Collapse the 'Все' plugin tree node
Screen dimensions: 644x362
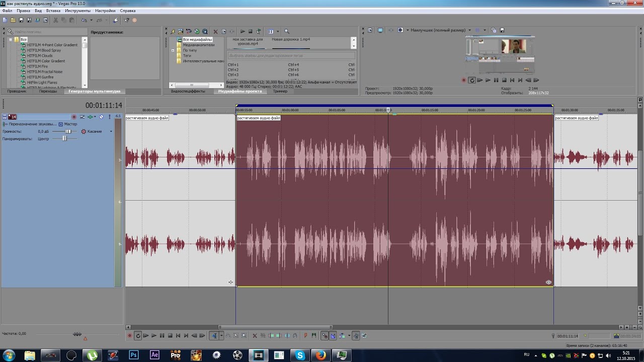pos(10,39)
